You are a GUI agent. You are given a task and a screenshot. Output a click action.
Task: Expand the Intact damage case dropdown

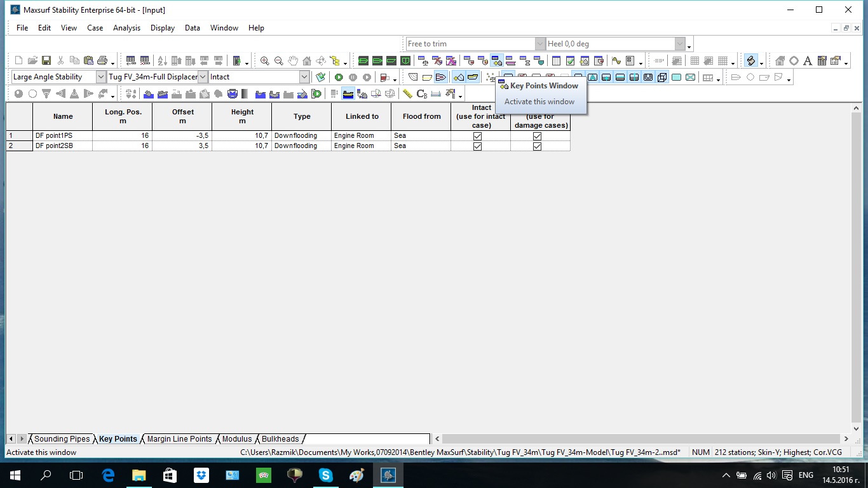304,77
